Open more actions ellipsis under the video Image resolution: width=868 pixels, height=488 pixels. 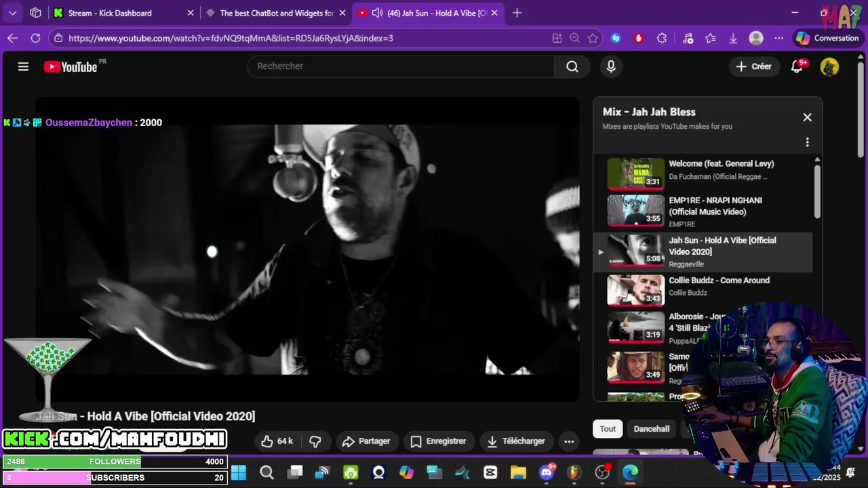point(569,441)
